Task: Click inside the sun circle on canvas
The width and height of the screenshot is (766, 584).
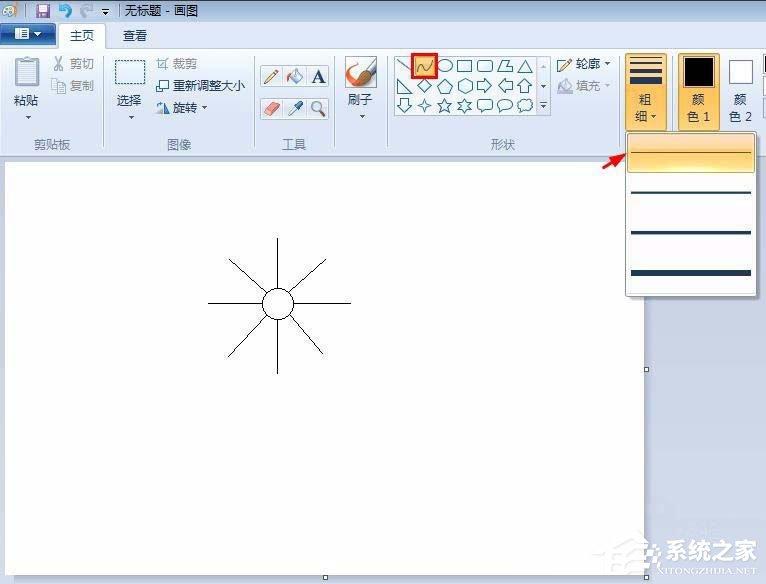Action: pos(277,303)
